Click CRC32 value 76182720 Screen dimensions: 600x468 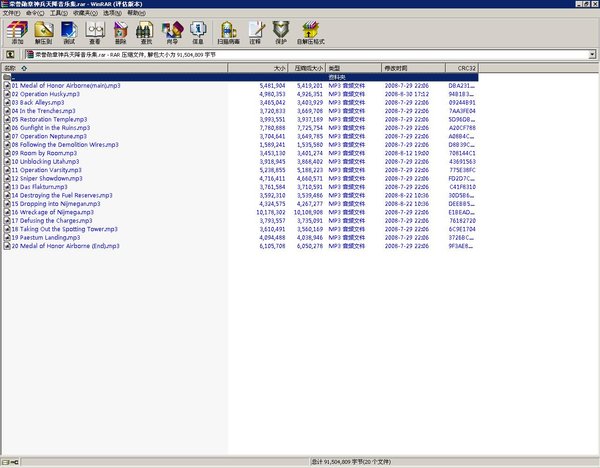coord(462,220)
